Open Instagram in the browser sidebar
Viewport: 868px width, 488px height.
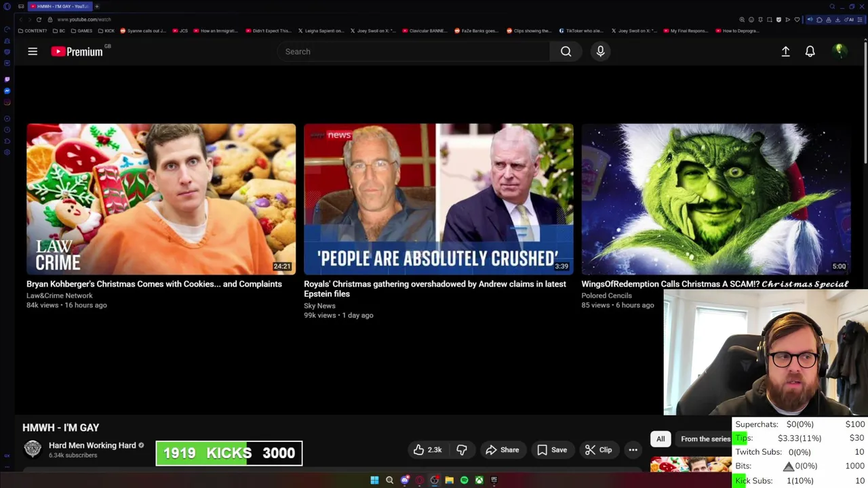coord(7,102)
